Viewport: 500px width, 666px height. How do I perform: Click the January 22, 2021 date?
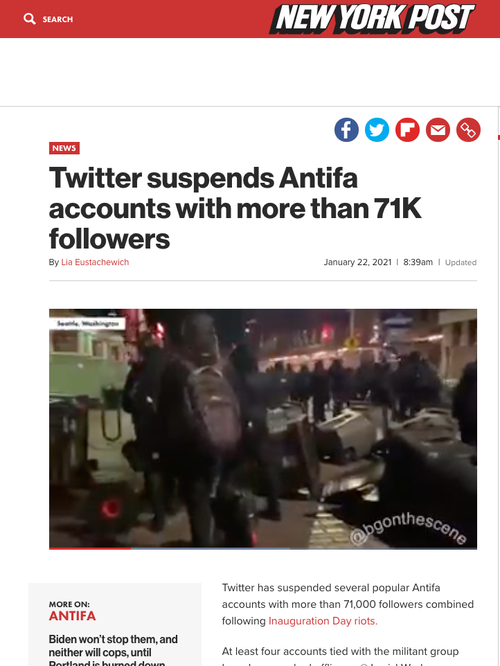(358, 262)
